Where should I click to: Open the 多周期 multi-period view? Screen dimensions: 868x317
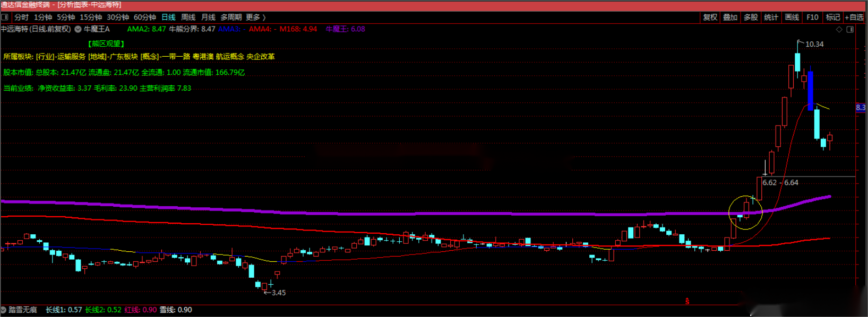click(231, 17)
